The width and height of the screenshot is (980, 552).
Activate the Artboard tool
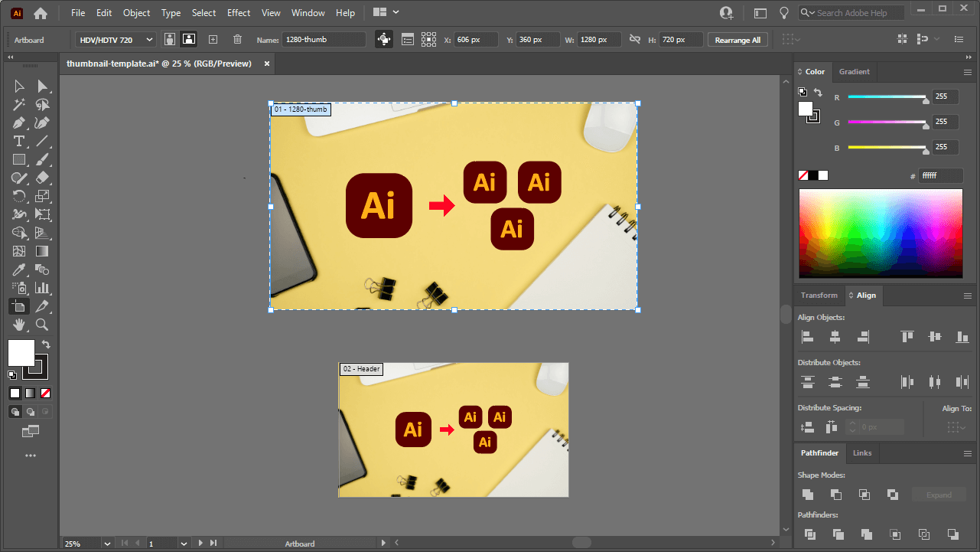pyautogui.click(x=19, y=306)
